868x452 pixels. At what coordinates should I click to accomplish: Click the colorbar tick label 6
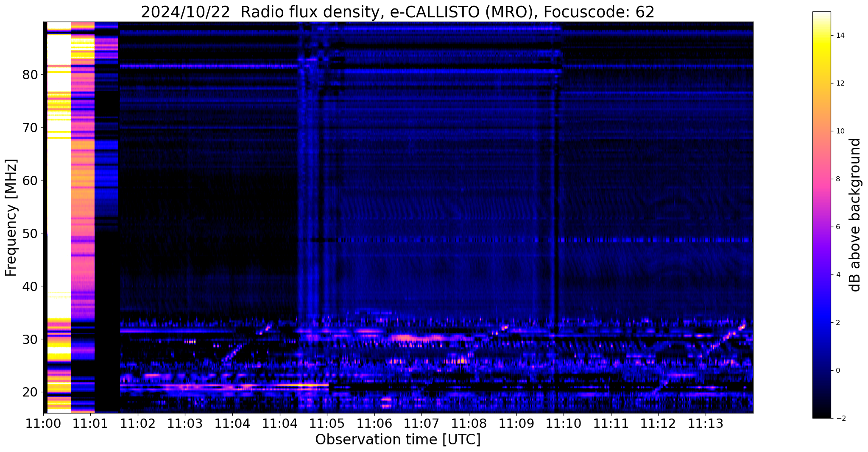[837, 227]
